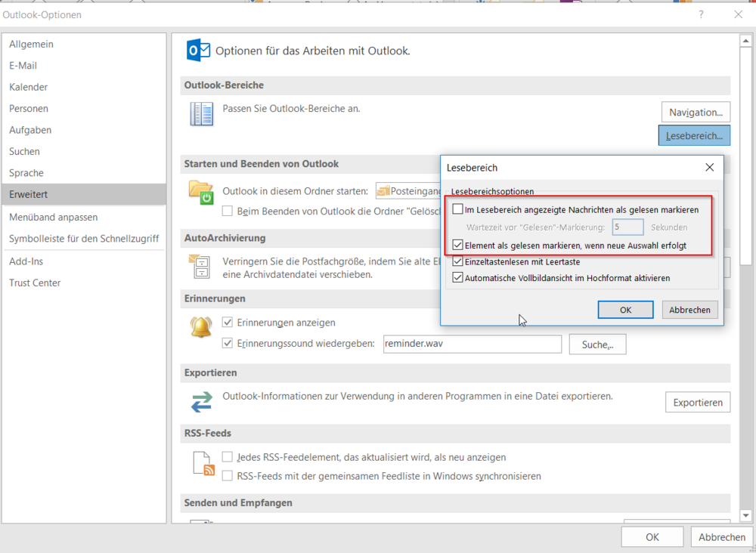Viewport: 756px width, 553px height.
Task: Uncheck 'Element als gelesen markieren, wenn neue Auswahl erfolgt'
Action: point(457,246)
